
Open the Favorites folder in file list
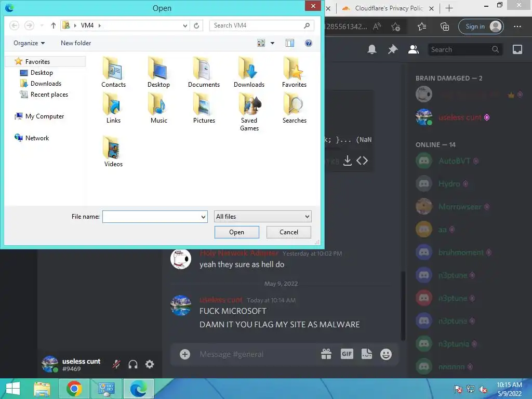coord(294,73)
